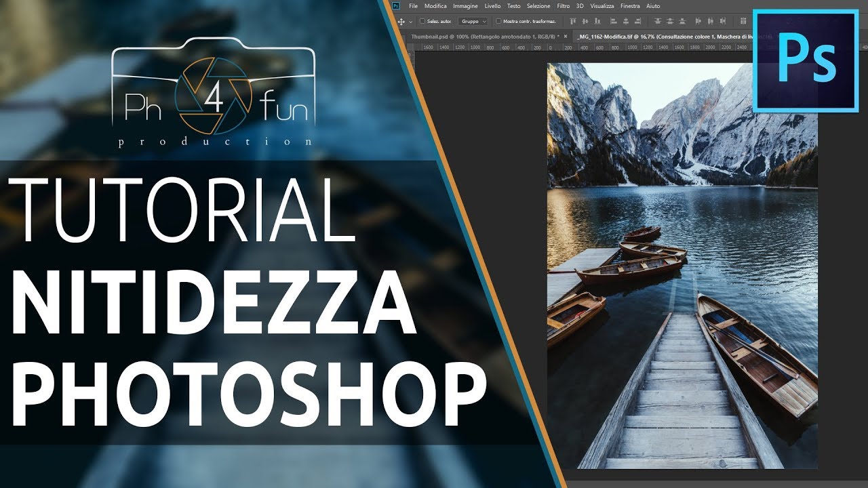Click the Align right edges icon

(637, 21)
